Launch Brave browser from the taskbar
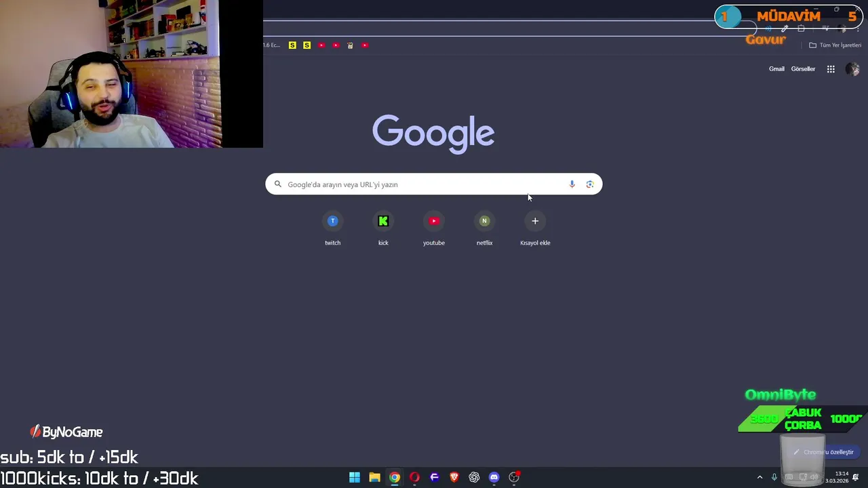Image resolution: width=868 pixels, height=488 pixels. click(x=454, y=477)
